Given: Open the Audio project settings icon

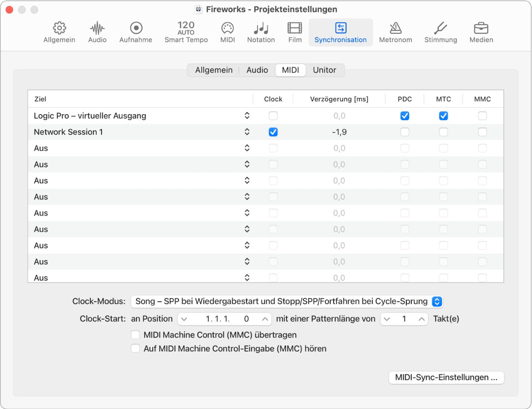Looking at the screenshot, I should [97, 32].
